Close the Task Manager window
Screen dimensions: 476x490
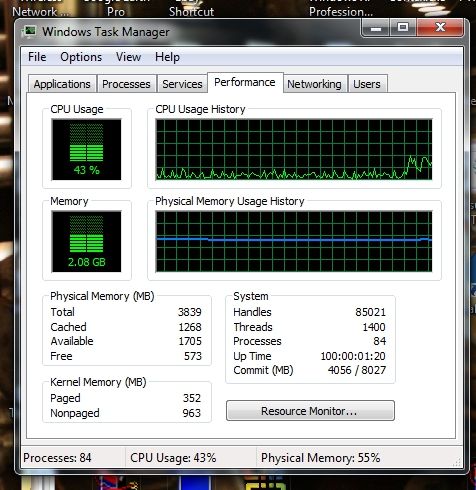pyautogui.click(x=440, y=28)
